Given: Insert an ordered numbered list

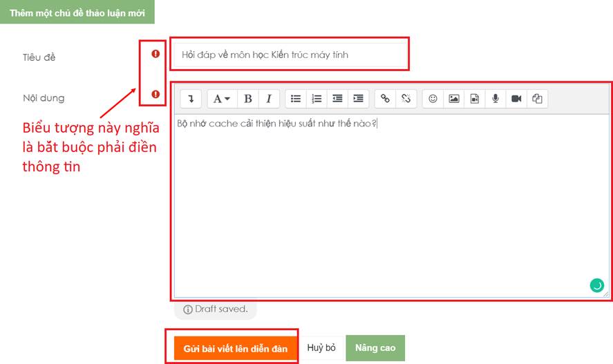Looking at the screenshot, I should click(x=317, y=98).
